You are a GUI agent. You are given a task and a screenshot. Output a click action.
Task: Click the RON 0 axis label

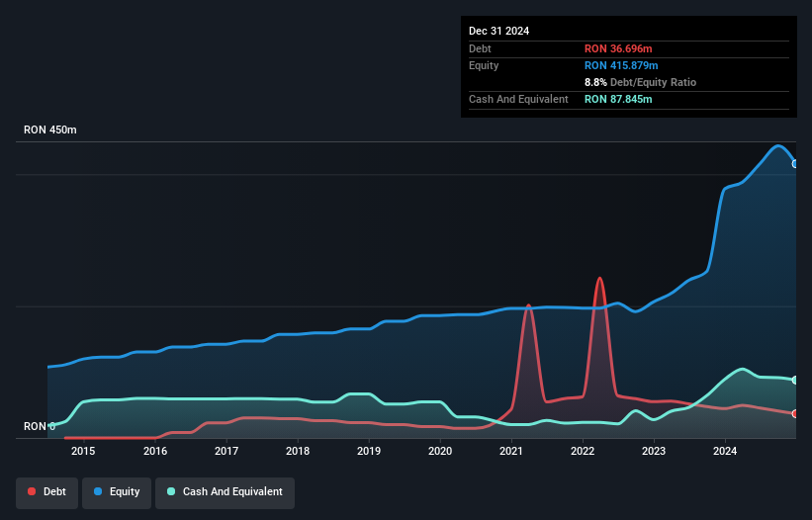[40, 426]
